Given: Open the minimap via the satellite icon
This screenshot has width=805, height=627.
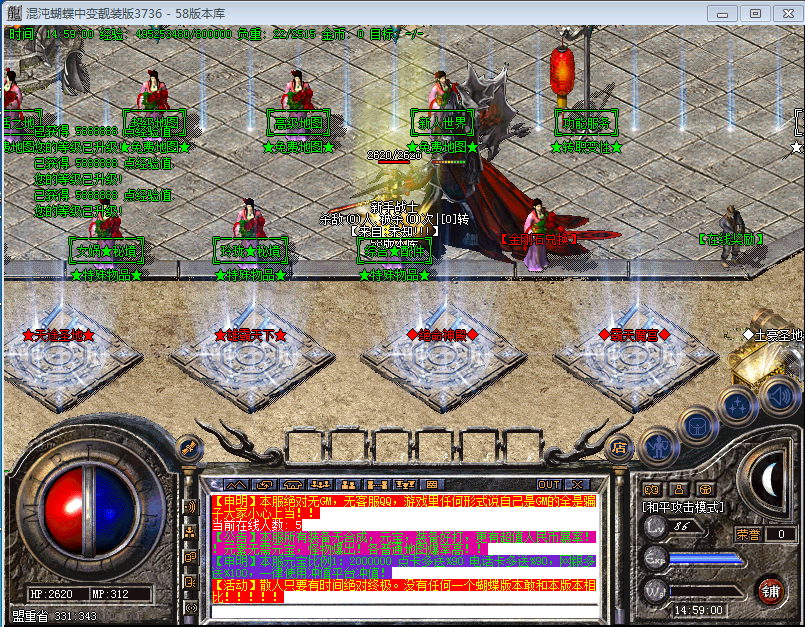Looking at the screenshot, I should pos(188,448).
